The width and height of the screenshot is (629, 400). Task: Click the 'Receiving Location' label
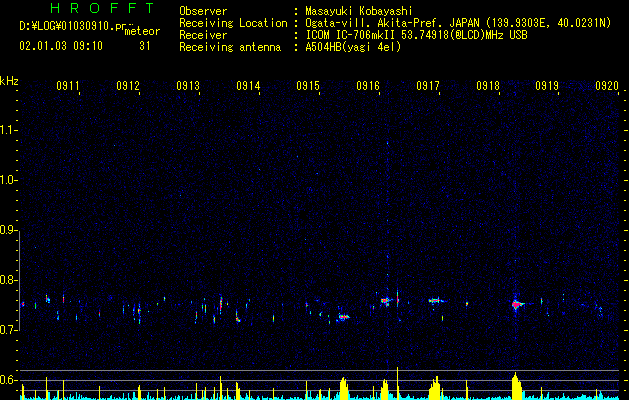[x=233, y=23]
